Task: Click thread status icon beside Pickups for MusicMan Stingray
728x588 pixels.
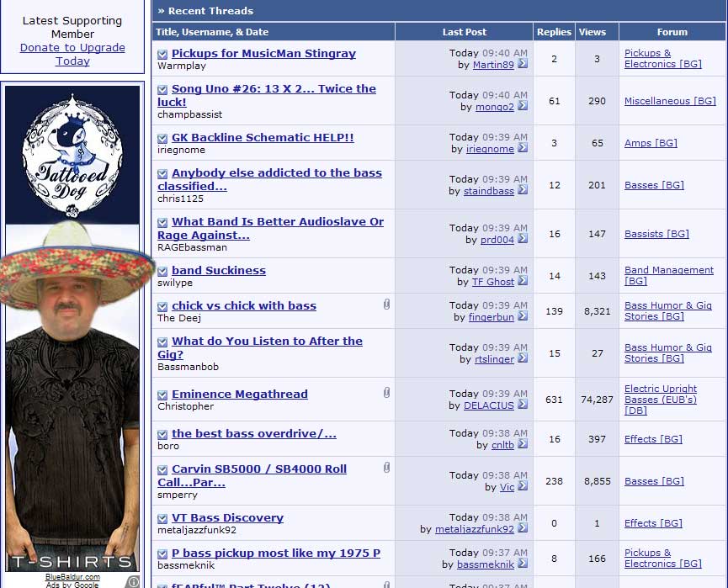Action: coord(162,55)
